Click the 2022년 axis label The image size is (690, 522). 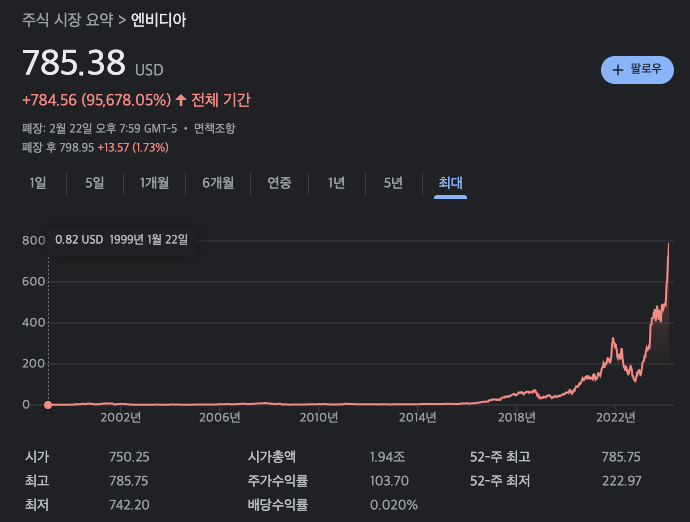pos(616,417)
